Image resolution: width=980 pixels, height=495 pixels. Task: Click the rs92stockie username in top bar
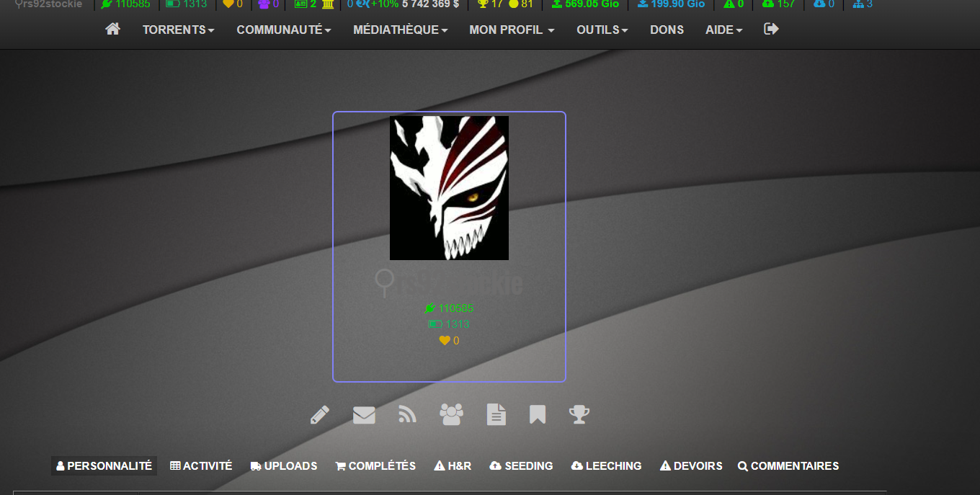tap(48, 4)
